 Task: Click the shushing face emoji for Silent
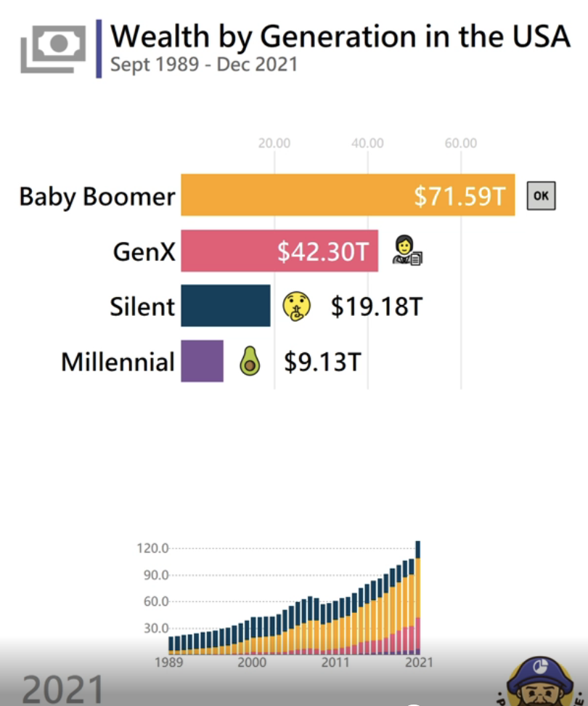(x=297, y=306)
